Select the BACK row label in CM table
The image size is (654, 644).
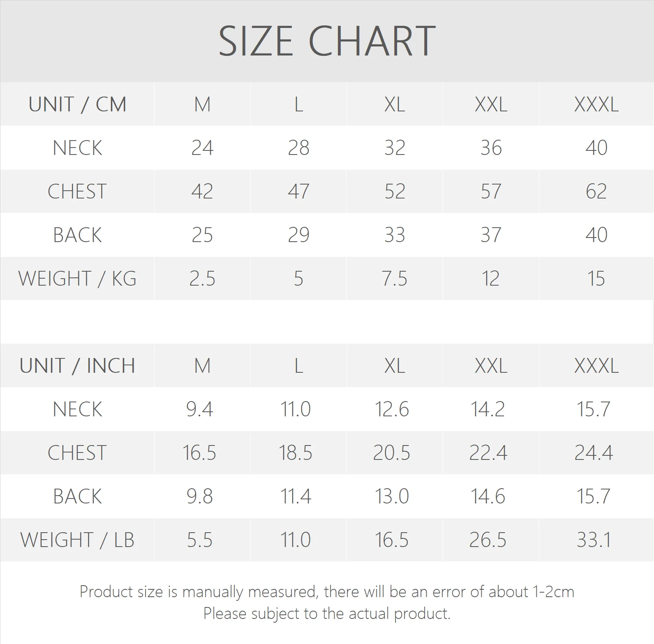coord(77,235)
